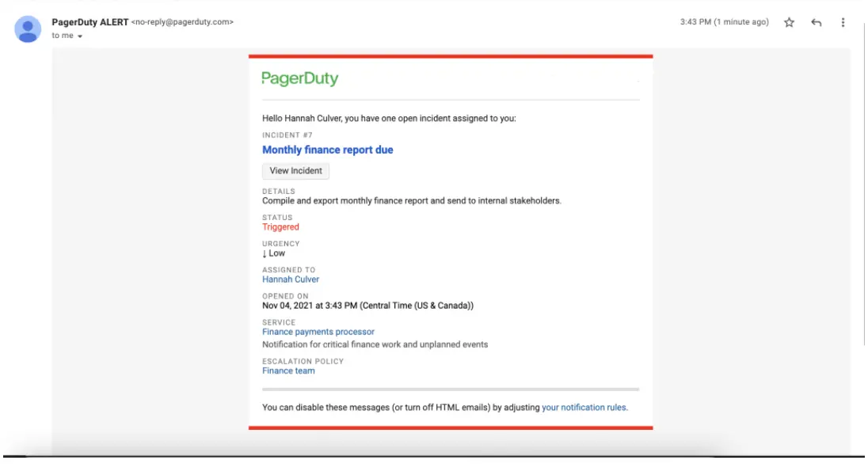Click the View Incident button

295,170
